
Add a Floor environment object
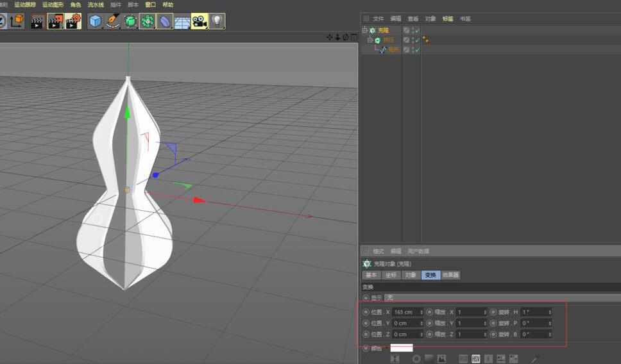click(x=182, y=21)
